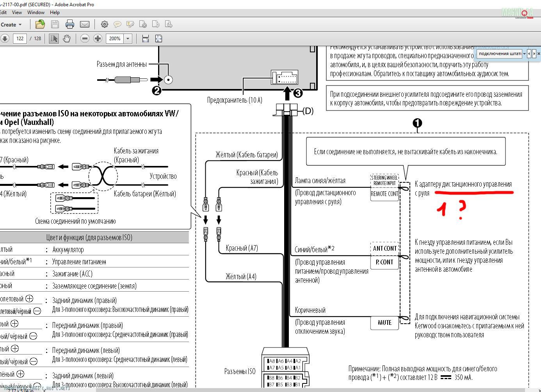Go to next page arrow button
The height and width of the screenshot is (392, 541).
[5, 39]
